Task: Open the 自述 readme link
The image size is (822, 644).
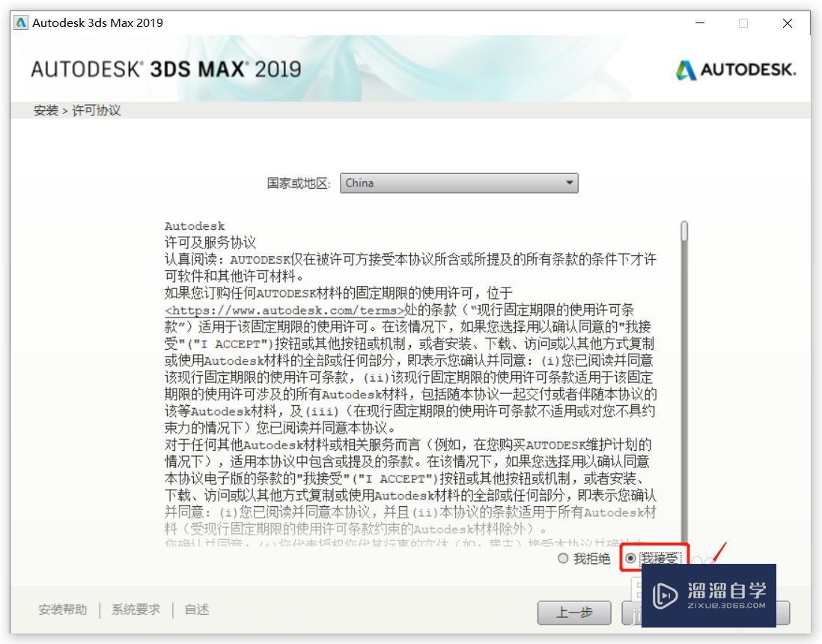Action: [197, 610]
